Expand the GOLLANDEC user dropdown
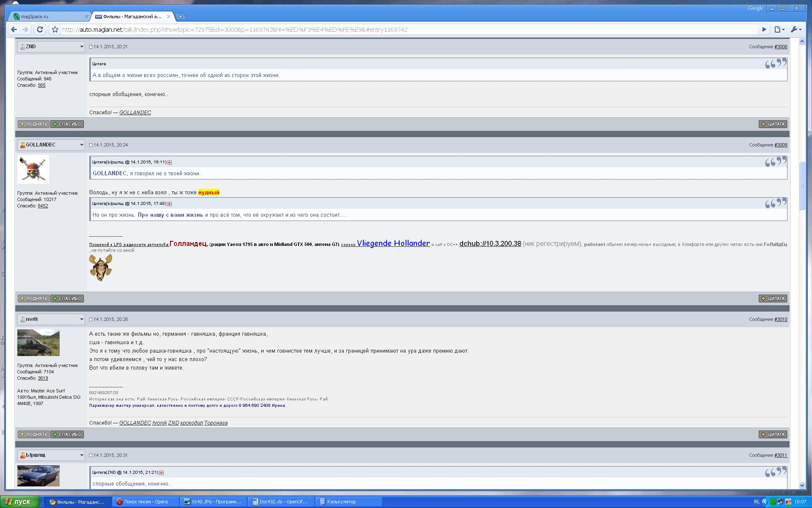 pos(82,145)
